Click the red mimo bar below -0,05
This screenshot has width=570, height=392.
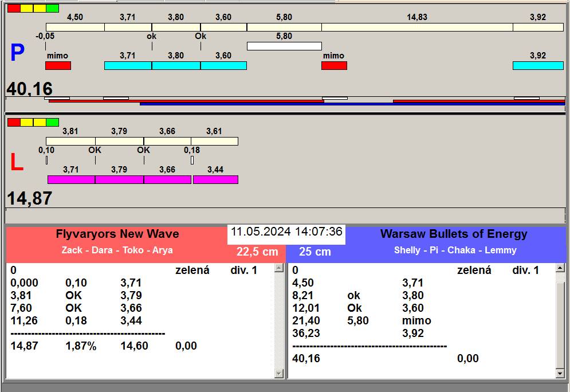[58, 66]
